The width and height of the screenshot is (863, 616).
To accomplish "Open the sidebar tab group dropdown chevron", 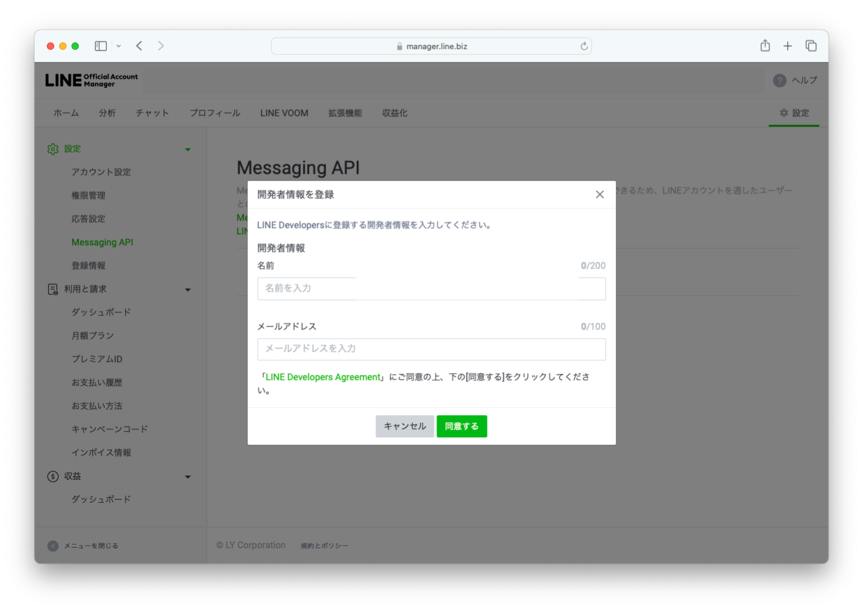I will coord(118,46).
